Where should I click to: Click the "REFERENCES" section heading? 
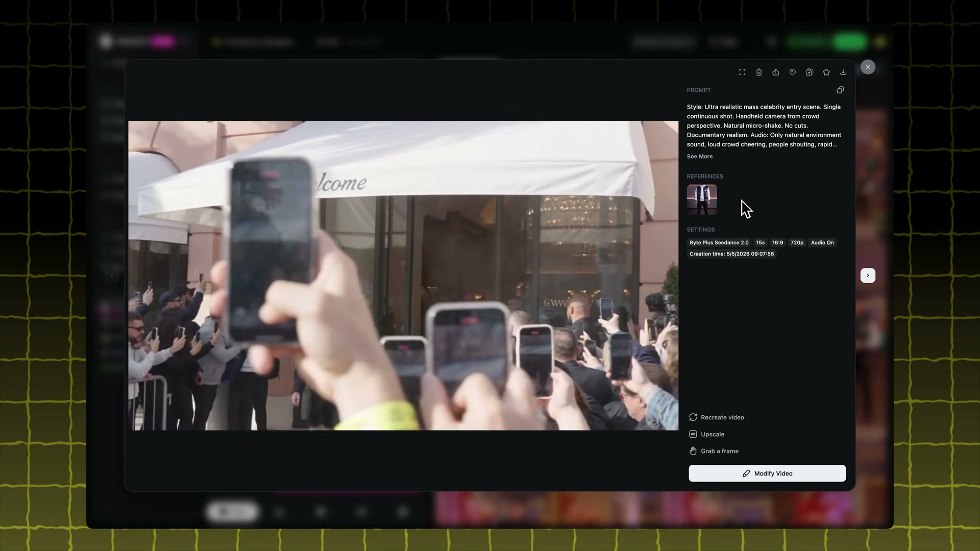[x=705, y=177]
